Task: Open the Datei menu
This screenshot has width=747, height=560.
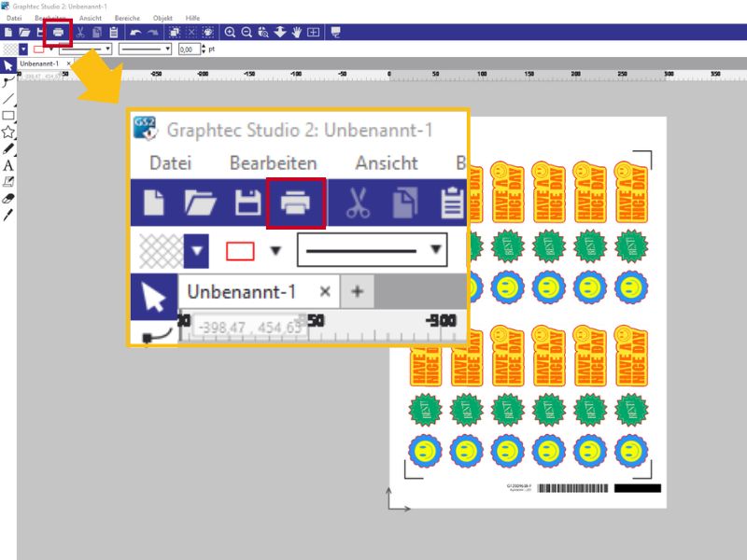Action: [14, 18]
